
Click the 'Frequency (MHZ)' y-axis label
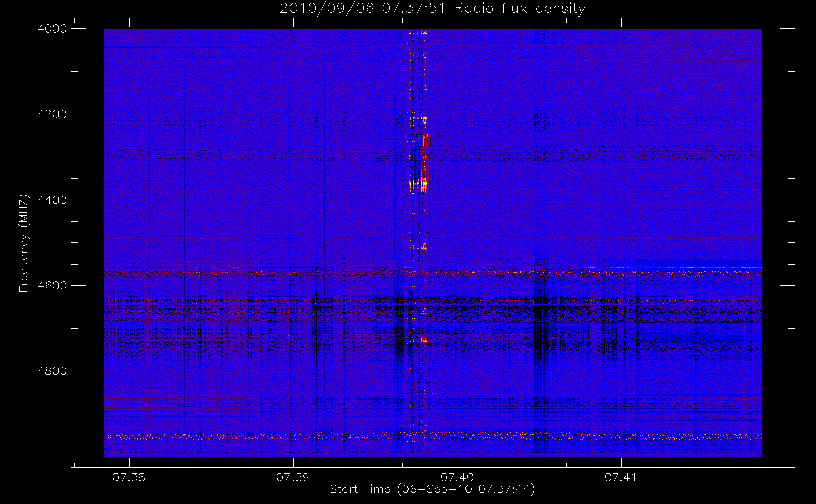point(24,243)
